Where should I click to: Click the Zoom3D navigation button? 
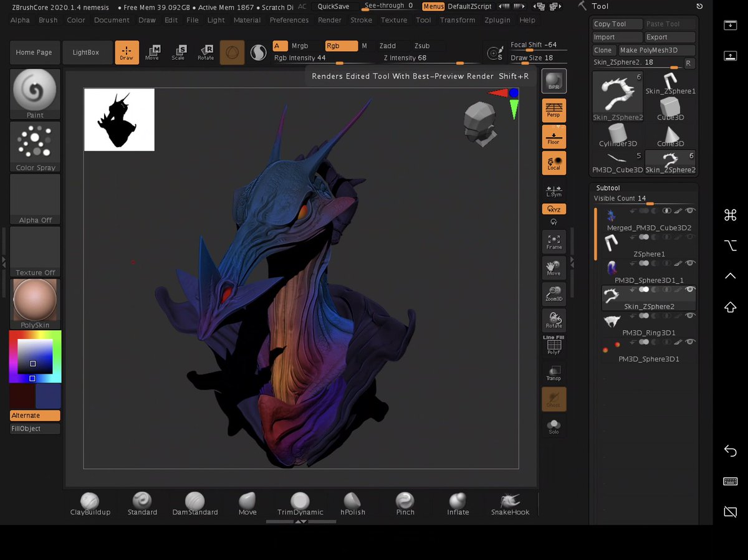click(x=554, y=294)
